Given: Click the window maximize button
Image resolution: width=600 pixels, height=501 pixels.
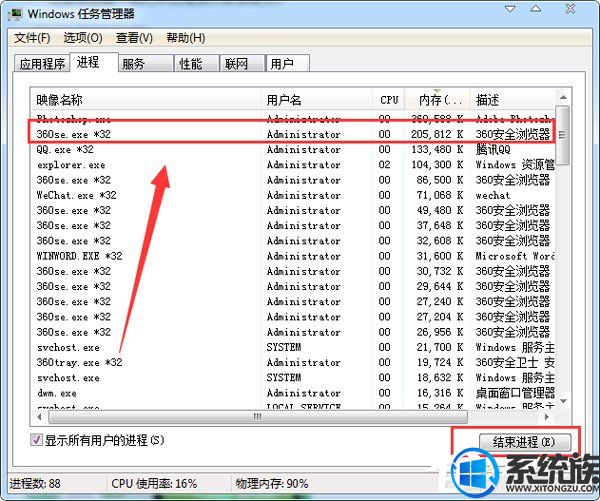Looking at the screenshot, I should [536, 8].
